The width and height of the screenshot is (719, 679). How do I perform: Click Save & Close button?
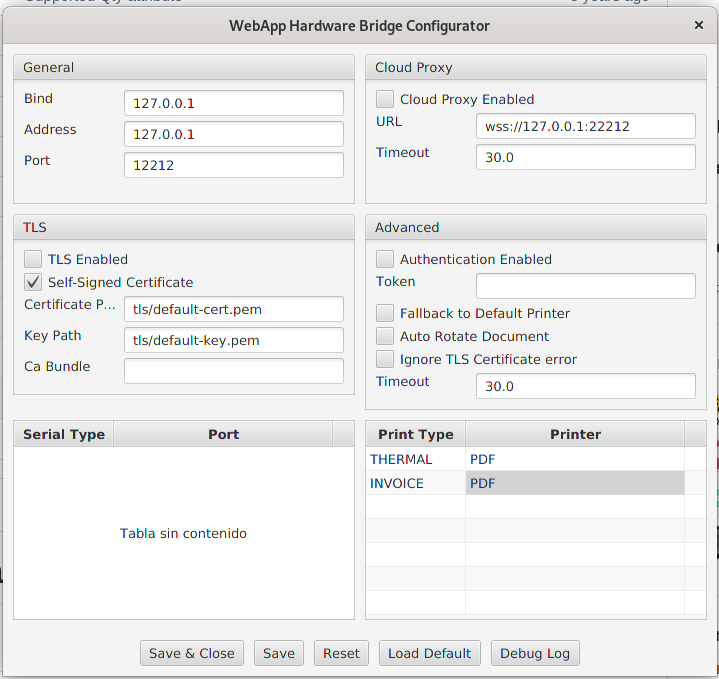192,653
